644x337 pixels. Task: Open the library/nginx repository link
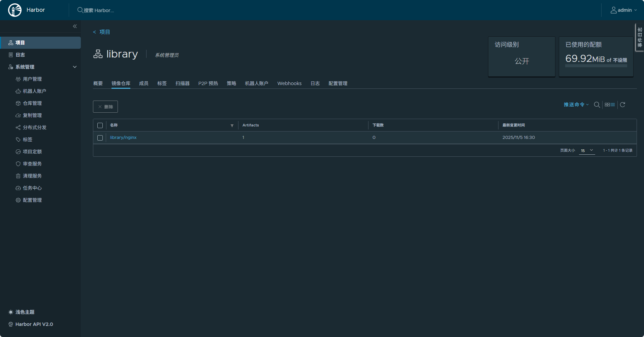click(x=123, y=138)
